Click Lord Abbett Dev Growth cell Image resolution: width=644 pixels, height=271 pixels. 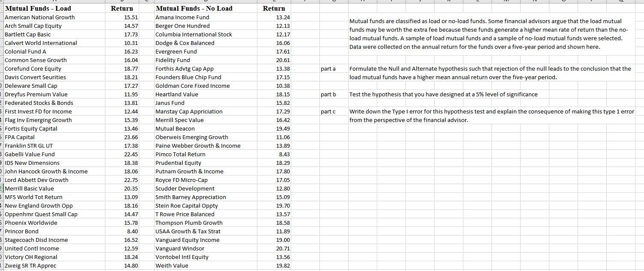54,180
